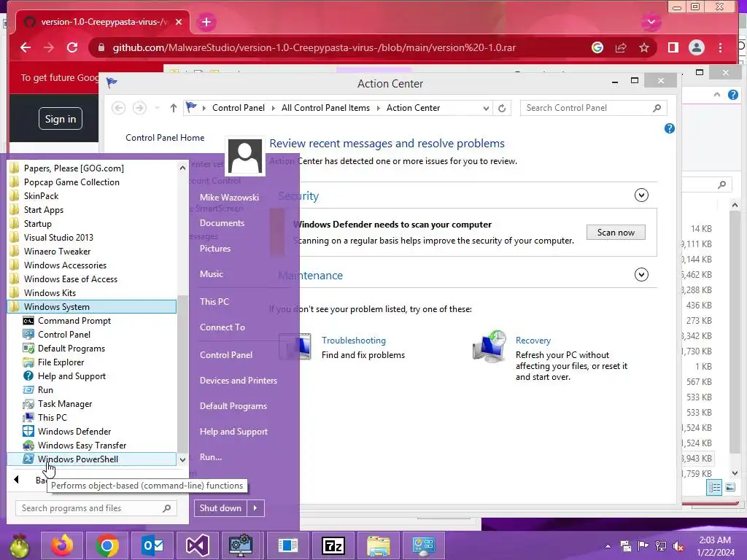Launch Windows Easy Transfer

92,445
